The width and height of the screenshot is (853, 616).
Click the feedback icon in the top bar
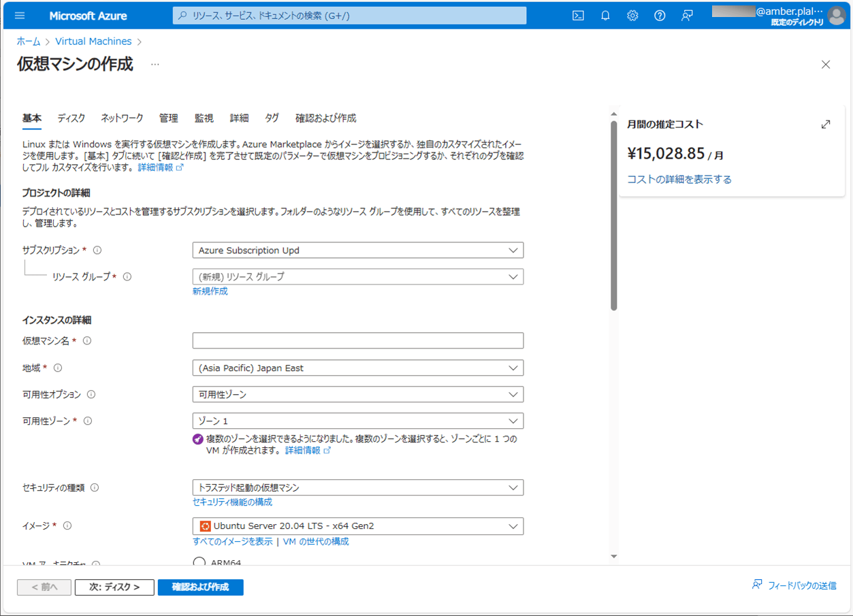pos(687,16)
